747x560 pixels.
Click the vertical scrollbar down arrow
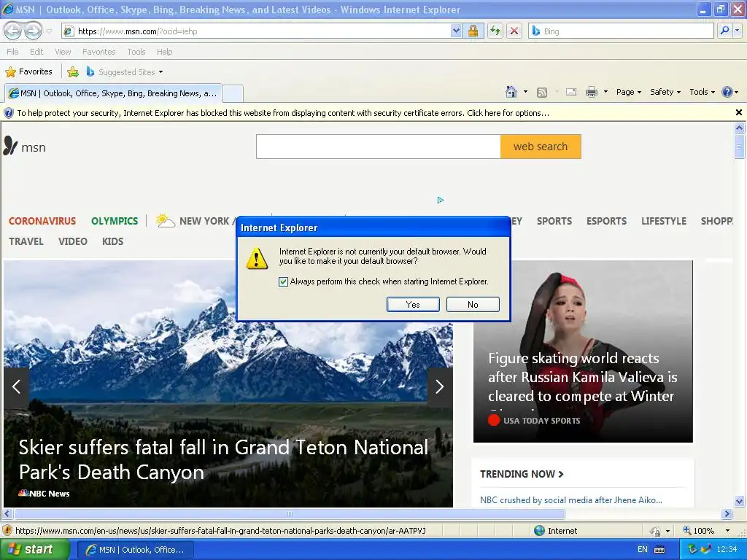pyautogui.click(x=739, y=501)
